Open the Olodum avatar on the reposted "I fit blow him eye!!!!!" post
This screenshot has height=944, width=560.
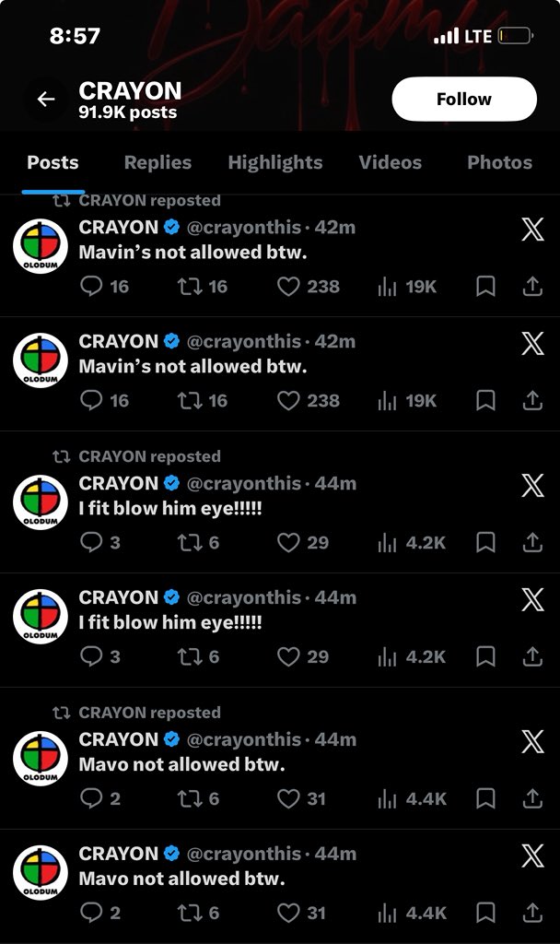41,503
